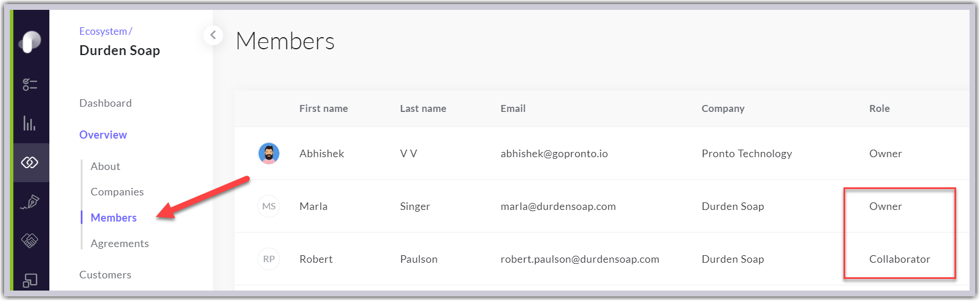Open the bar chart analytics icon

click(30, 123)
